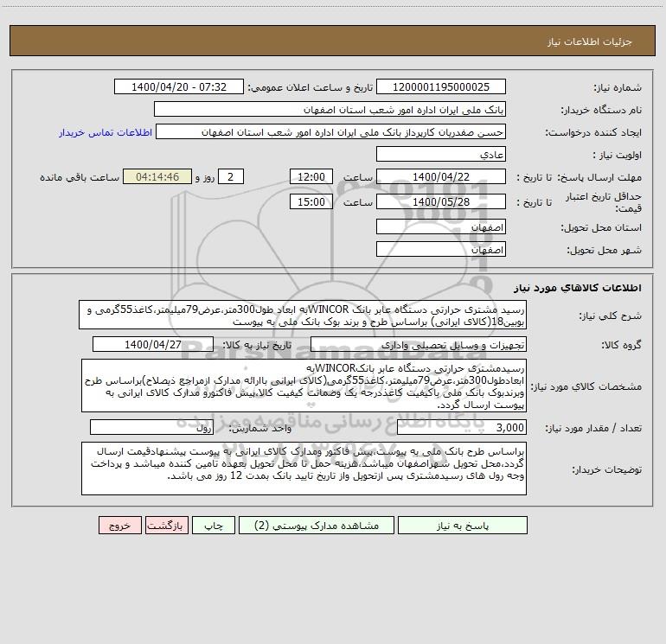Click price validity date 1400/05/28
The image size is (666, 644).
point(441,201)
